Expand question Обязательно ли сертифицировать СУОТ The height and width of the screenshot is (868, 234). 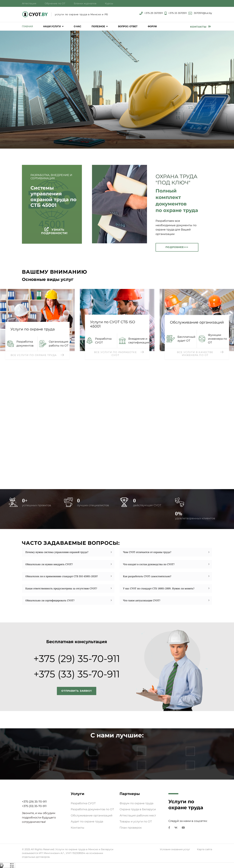click(x=68, y=600)
